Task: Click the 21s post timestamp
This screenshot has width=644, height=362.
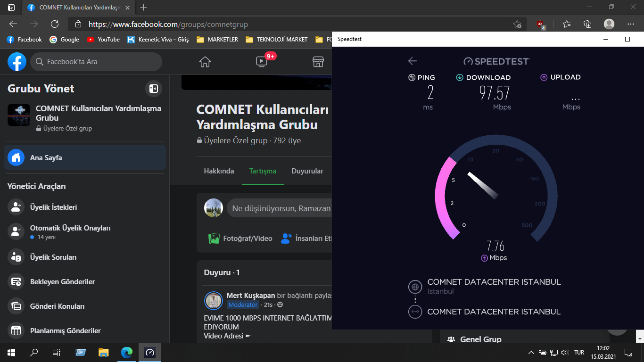Action: pos(268,305)
